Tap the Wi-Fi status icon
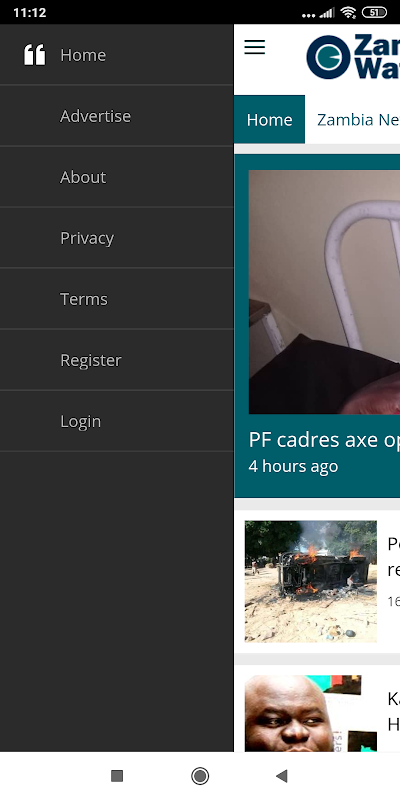This screenshot has width=400, height=800. pyautogui.click(x=348, y=12)
